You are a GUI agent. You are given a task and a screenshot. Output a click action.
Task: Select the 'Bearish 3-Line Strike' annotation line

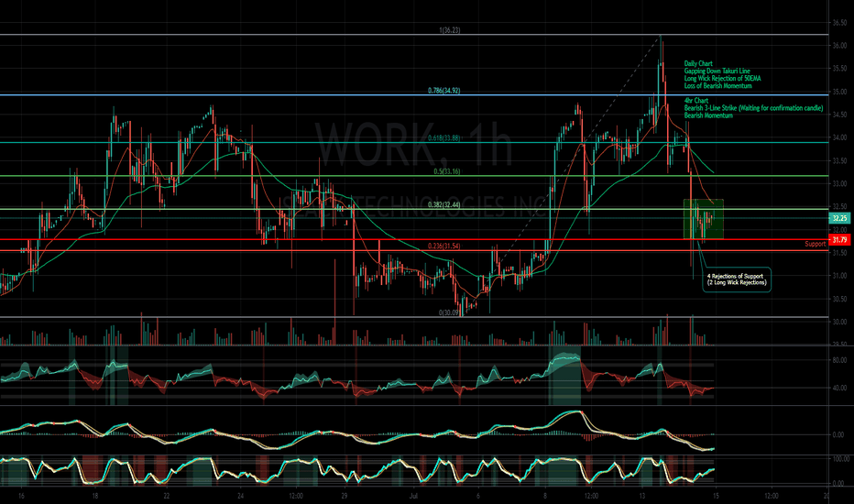click(x=753, y=108)
